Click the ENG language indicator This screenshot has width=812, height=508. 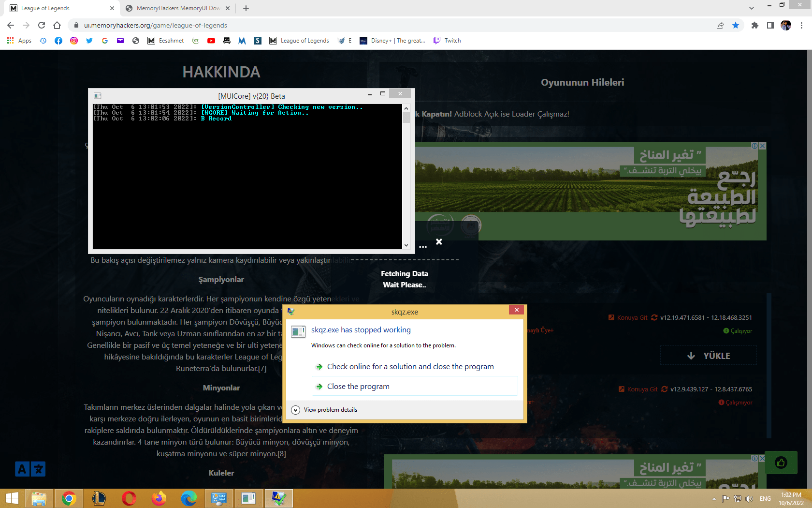click(765, 499)
